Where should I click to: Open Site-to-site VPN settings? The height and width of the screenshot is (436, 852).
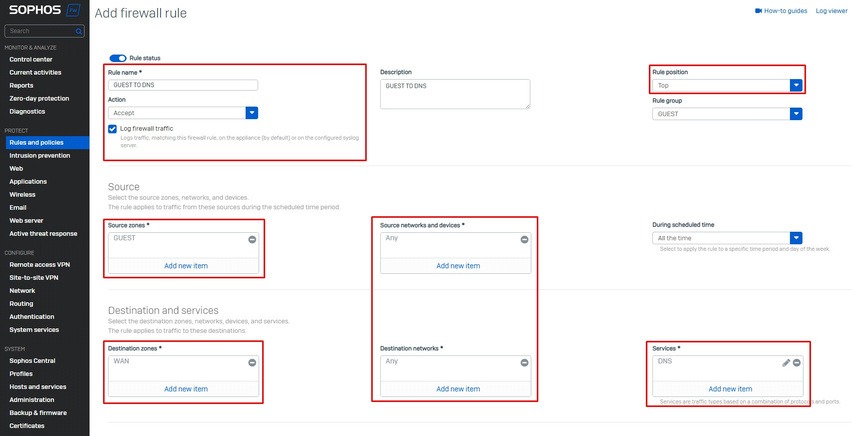pos(34,278)
